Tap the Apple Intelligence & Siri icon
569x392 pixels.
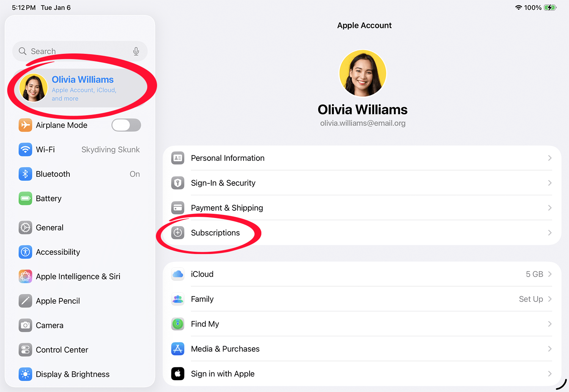tap(25, 276)
